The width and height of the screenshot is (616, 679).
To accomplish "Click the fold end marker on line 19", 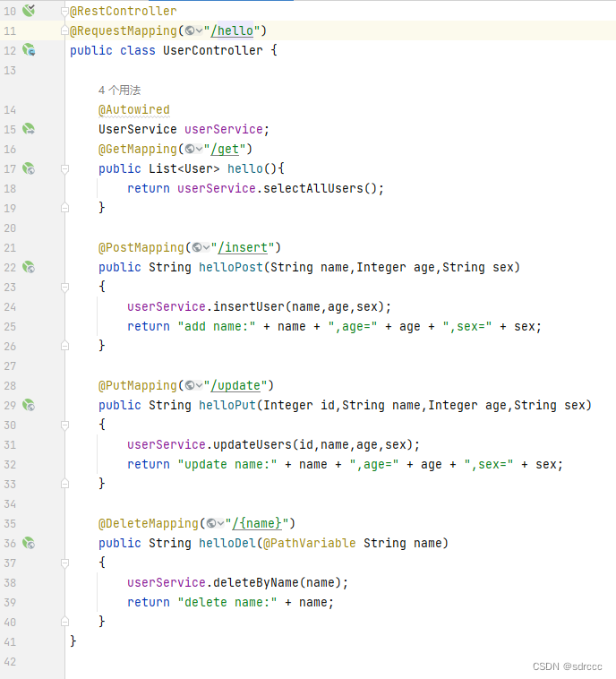I will point(64,208).
